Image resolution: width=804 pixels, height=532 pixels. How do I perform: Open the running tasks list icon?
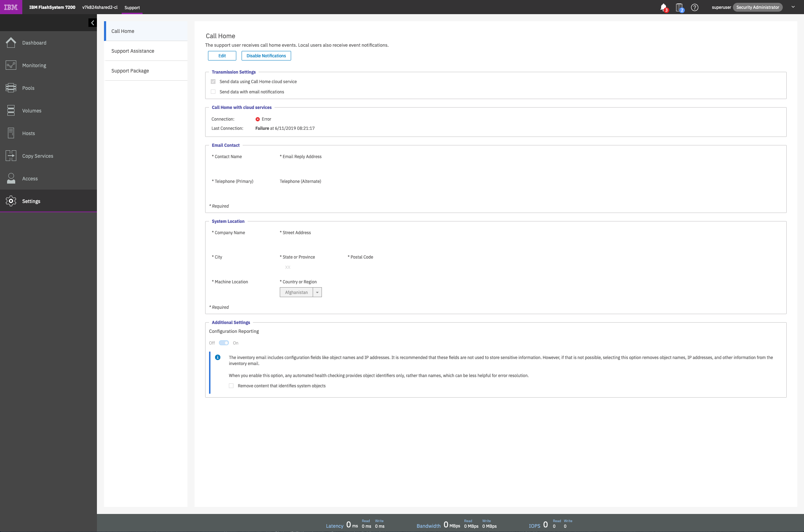click(679, 7)
